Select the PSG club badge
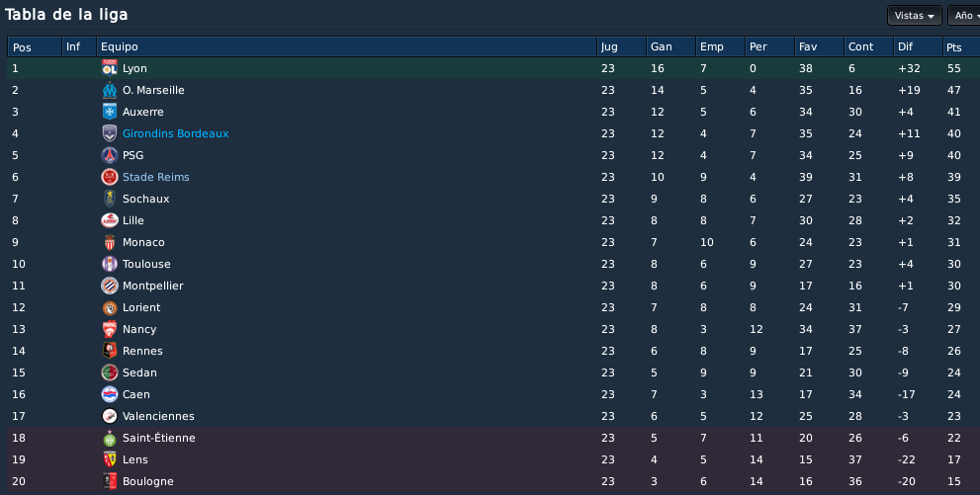 point(110,155)
